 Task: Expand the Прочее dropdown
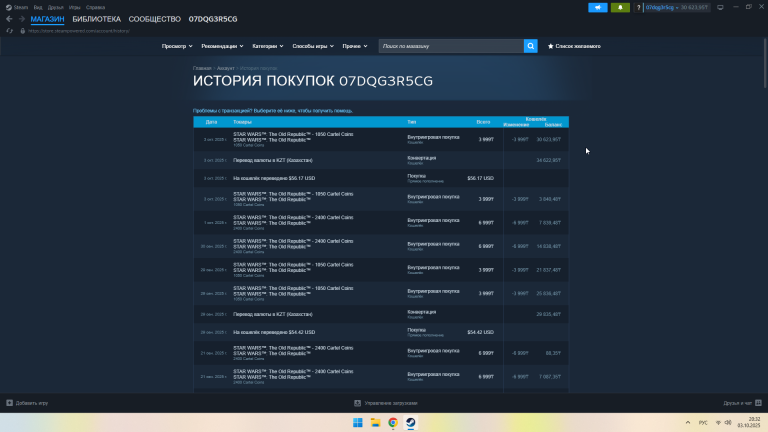(x=355, y=46)
